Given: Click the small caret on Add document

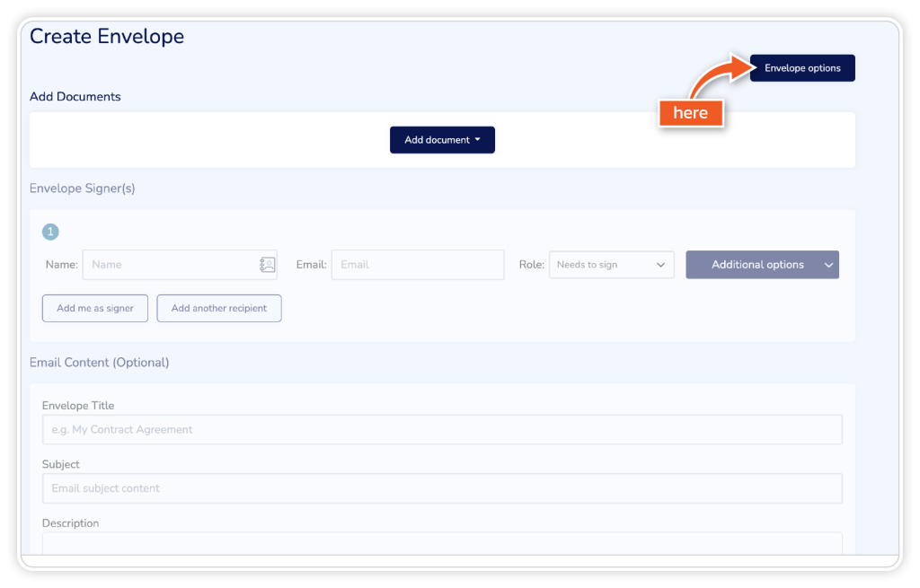Looking at the screenshot, I should [x=477, y=140].
